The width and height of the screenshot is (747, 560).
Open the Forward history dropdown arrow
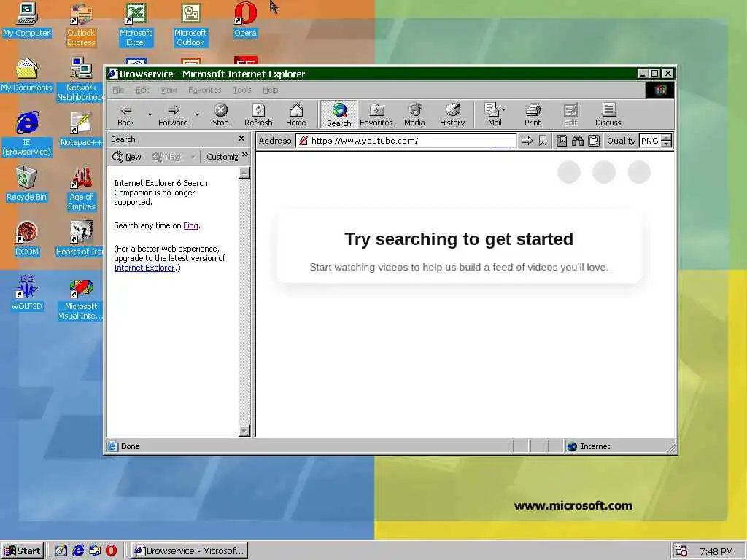197,114
